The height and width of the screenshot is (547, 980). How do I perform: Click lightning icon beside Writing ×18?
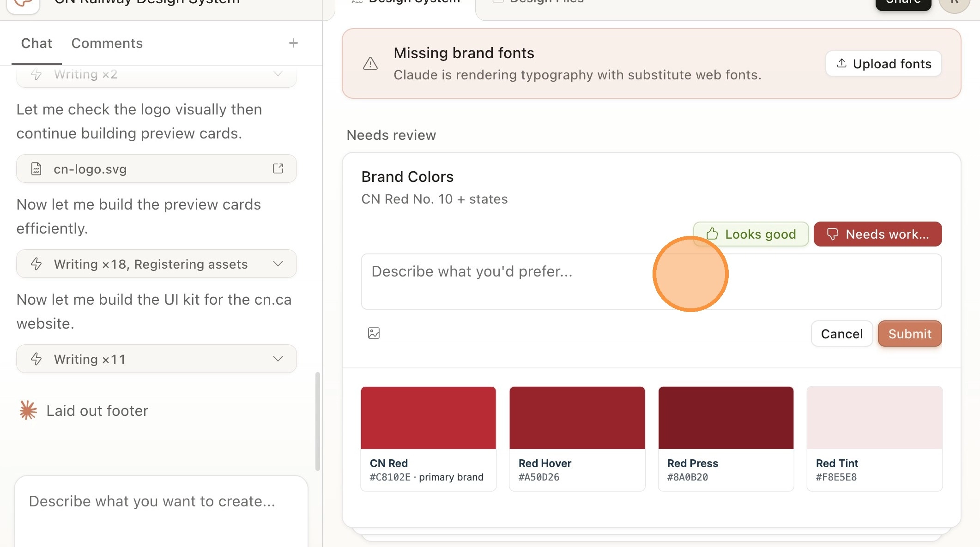pyautogui.click(x=36, y=264)
